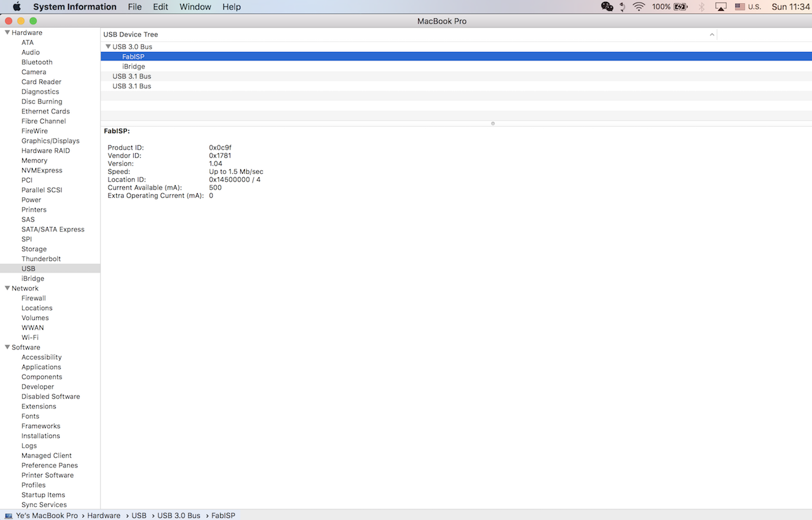Open the Help menu
This screenshot has width=812, height=520.
[232, 7]
